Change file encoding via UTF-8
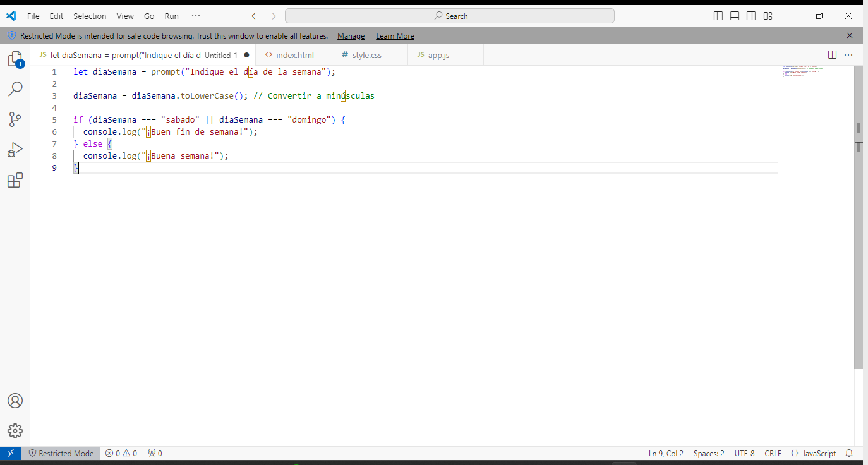The width and height of the screenshot is (868, 465). pos(744,453)
